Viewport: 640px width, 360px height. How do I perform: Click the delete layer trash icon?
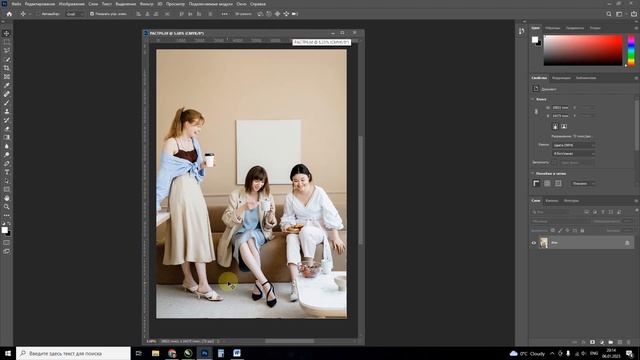coord(629,342)
